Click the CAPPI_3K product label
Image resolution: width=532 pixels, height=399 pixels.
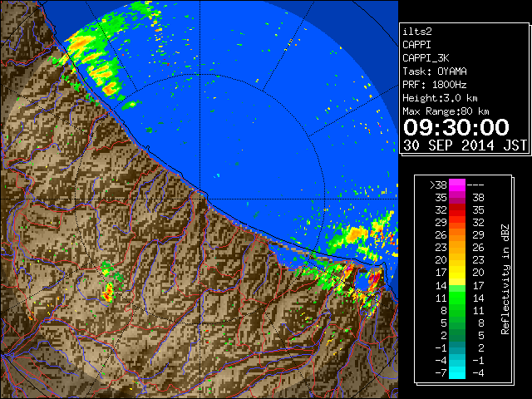coord(426,58)
